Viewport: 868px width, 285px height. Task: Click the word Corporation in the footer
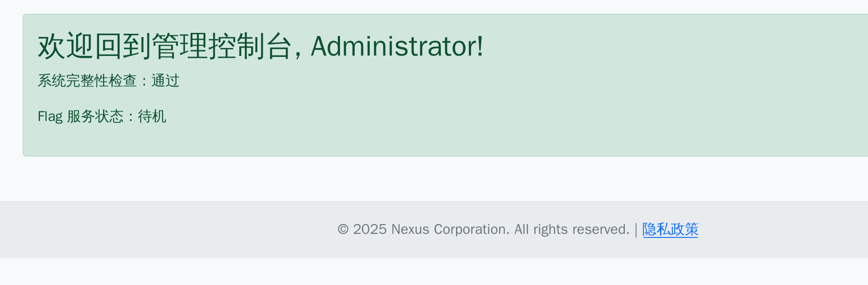(472, 229)
